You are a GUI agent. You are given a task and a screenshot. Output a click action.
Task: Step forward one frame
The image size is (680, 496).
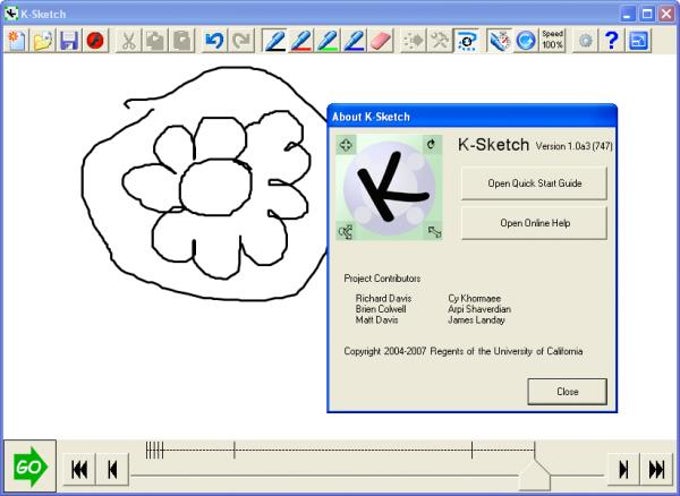pyautogui.click(x=624, y=469)
